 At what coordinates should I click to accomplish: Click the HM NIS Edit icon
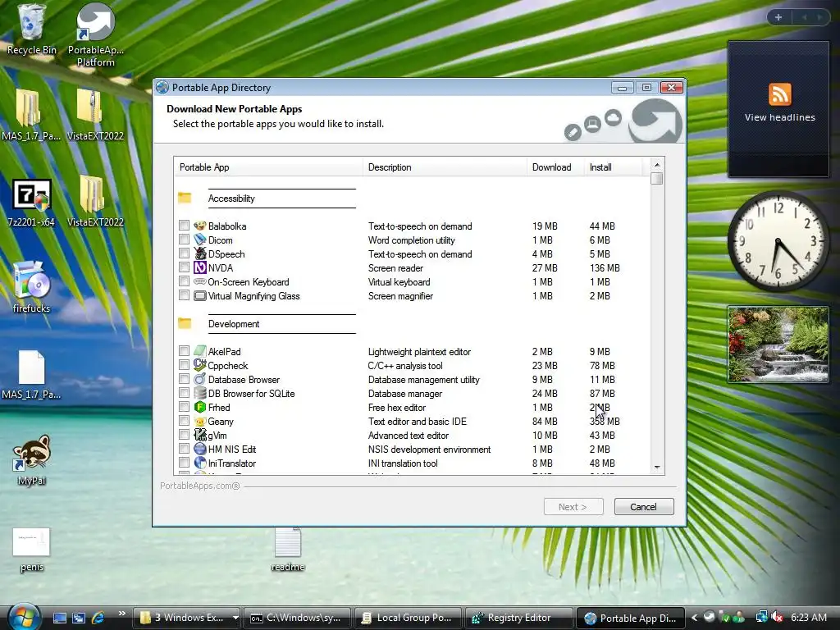click(x=200, y=449)
